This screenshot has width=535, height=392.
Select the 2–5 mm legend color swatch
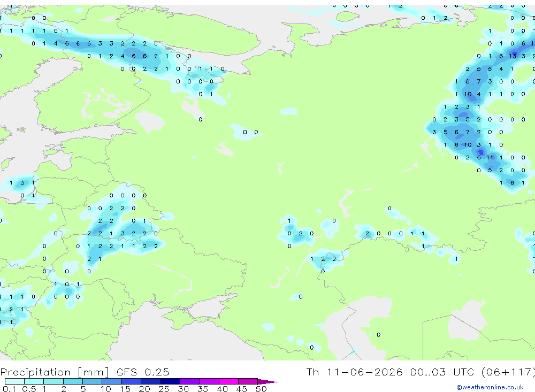pos(73,381)
